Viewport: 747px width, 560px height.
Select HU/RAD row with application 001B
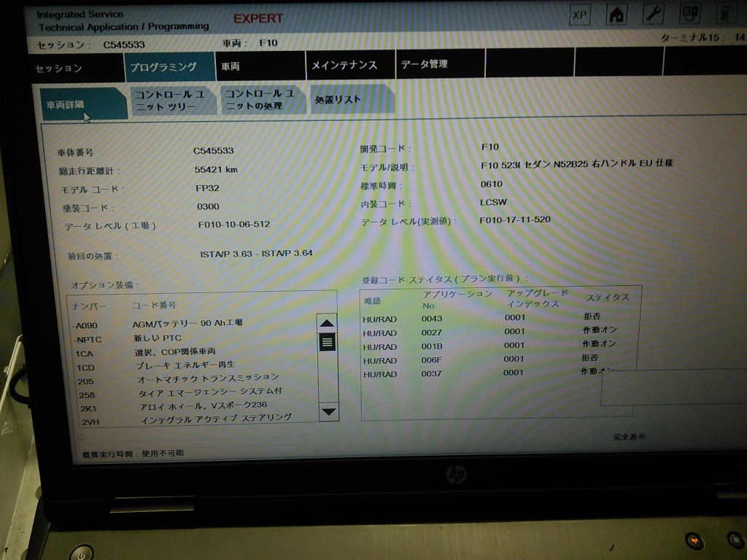[498, 345]
